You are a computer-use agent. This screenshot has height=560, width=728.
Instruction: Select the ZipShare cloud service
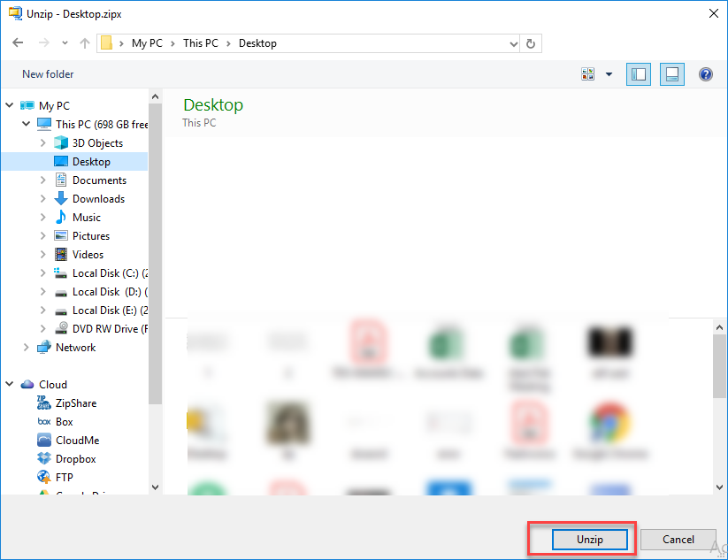tap(76, 403)
